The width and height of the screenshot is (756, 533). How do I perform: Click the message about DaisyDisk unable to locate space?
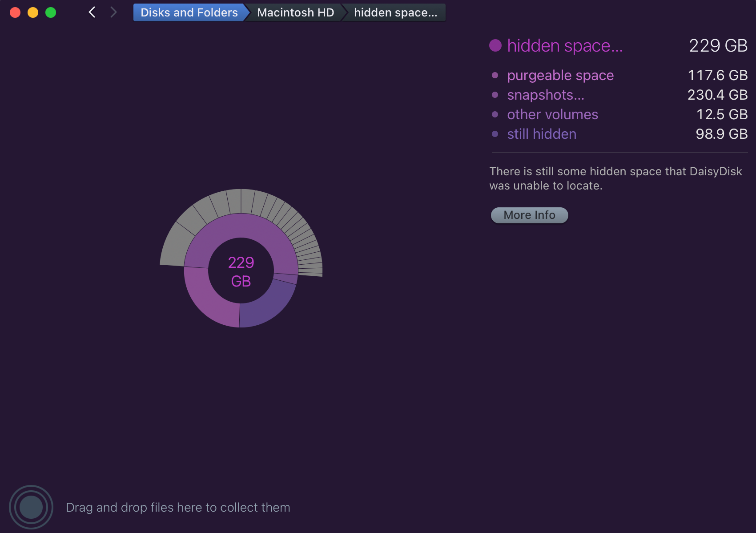616,178
